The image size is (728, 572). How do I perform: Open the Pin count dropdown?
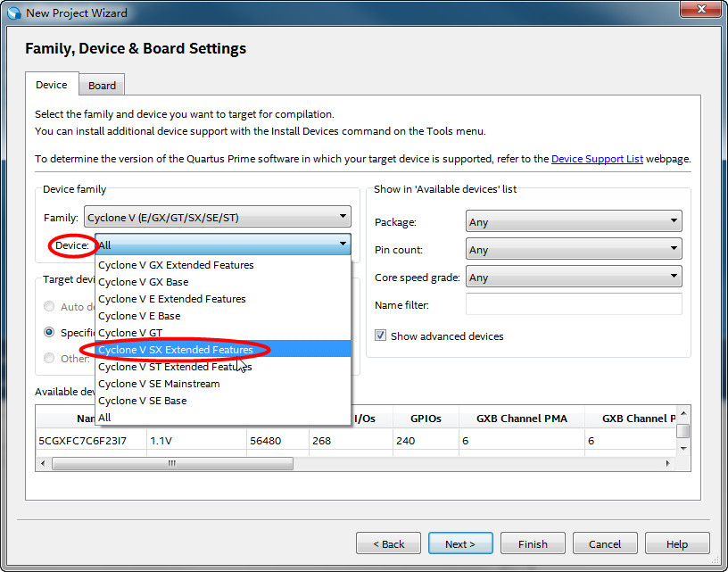pos(574,249)
